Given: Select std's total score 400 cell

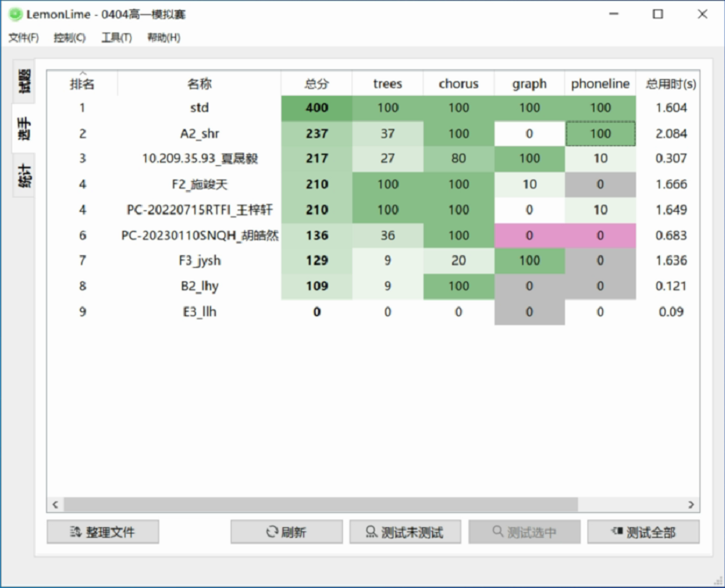Looking at the screenshot, I should click(316, 108).
